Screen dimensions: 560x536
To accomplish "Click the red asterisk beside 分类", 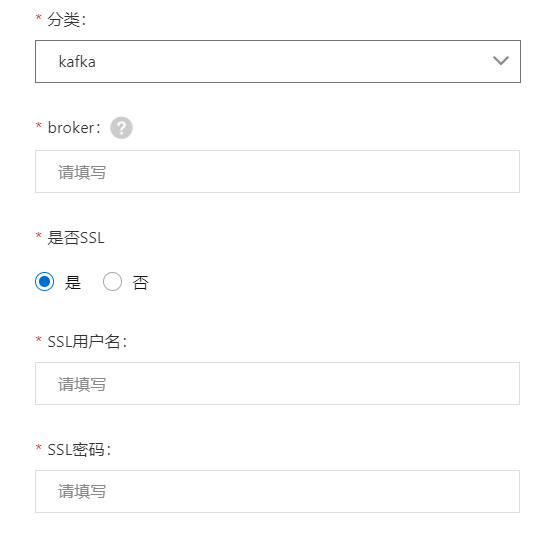I will point(39,17).
